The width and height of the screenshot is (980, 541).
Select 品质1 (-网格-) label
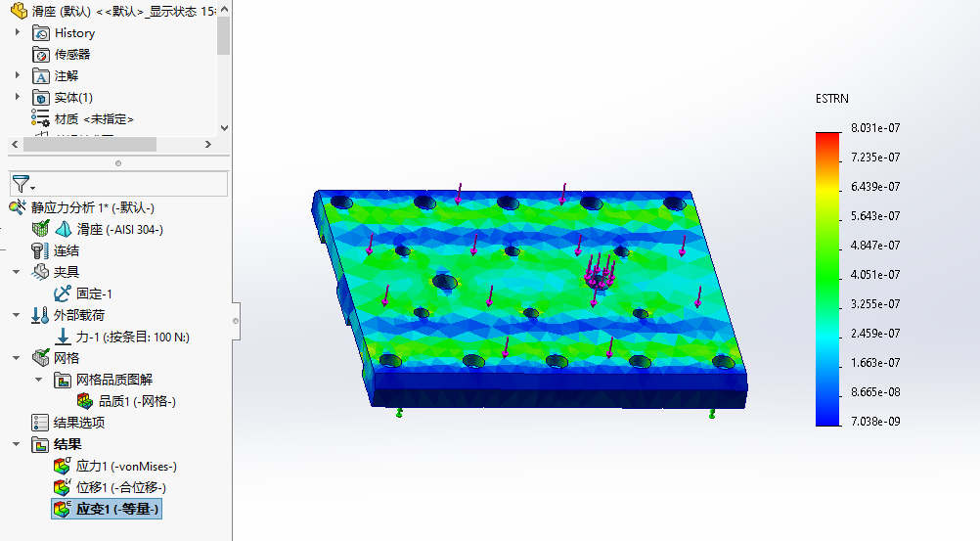(138, 401)
